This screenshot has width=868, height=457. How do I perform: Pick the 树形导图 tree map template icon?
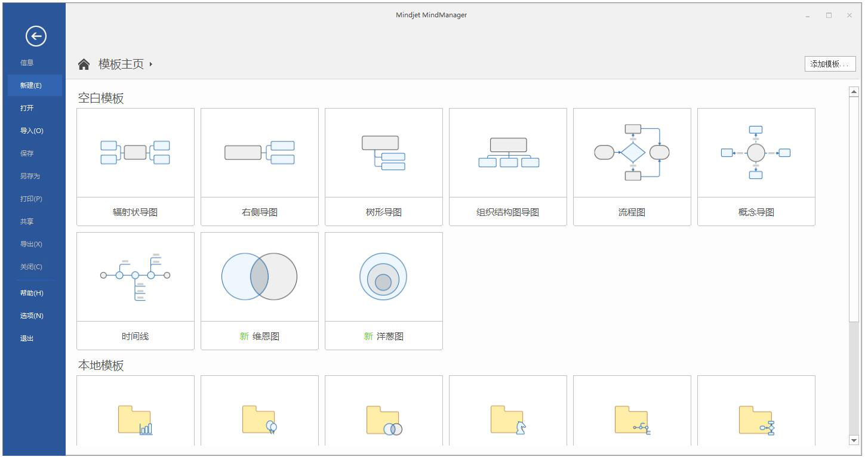click(384, 153)
